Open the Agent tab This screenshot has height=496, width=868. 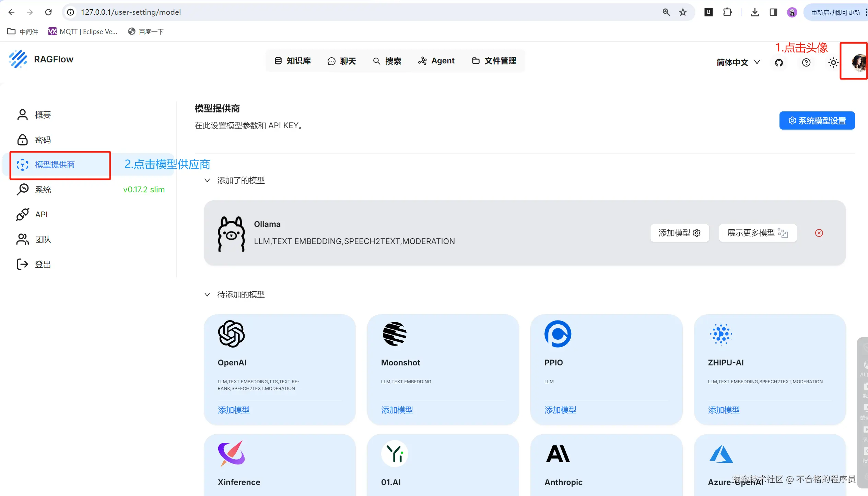[x=436, y=61]
